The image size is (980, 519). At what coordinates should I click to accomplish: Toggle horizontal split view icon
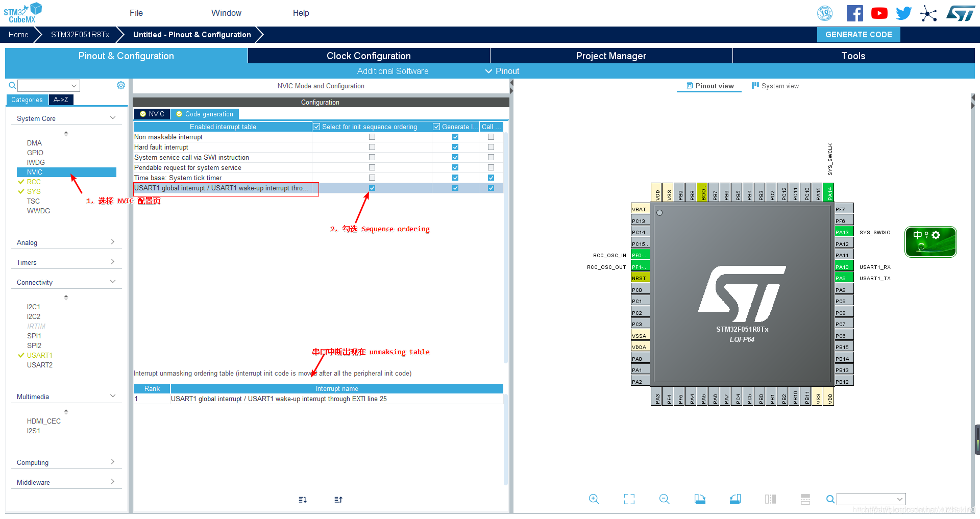pos(805,499)
